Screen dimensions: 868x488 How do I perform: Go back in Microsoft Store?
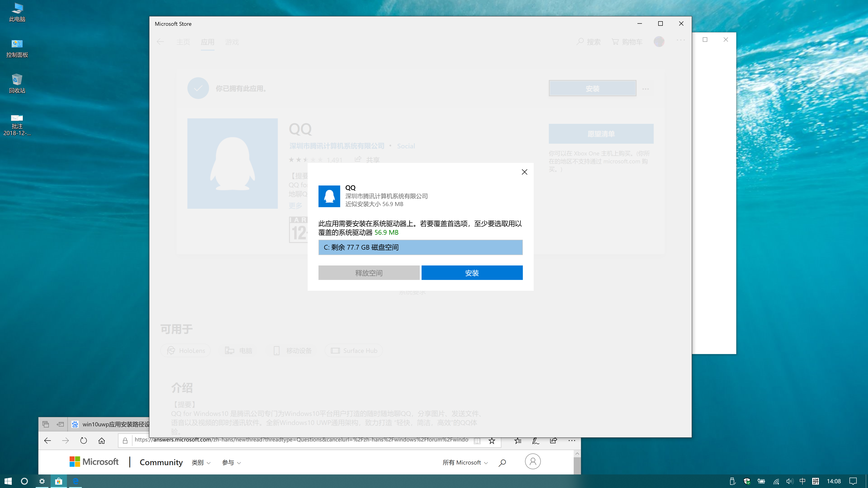point(160,42)
